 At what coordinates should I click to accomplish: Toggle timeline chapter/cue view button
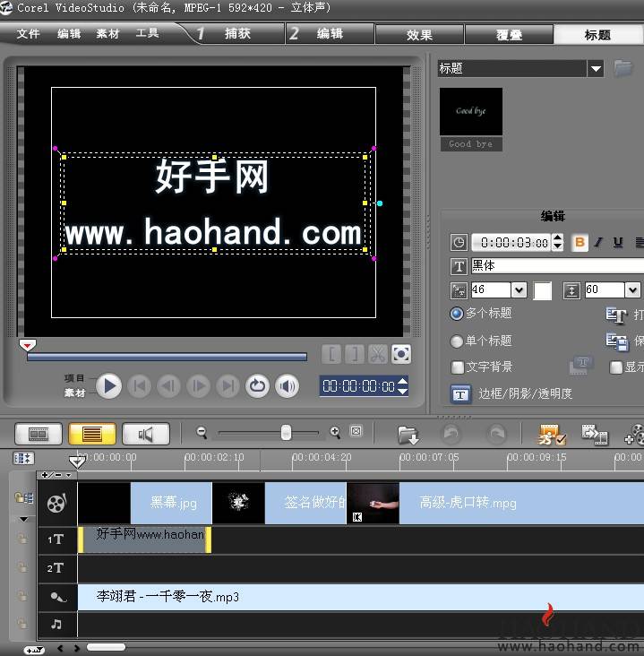(23, 458)
